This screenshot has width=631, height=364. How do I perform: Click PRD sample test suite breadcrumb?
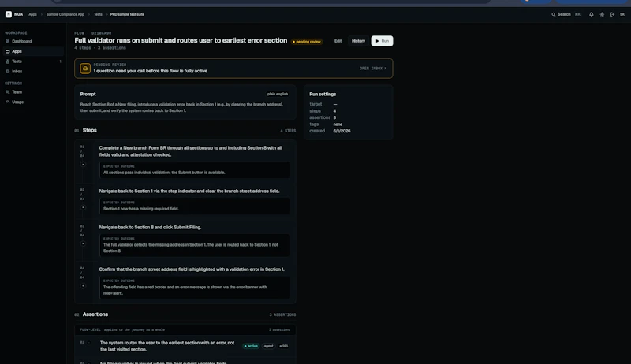tap(127, 14)
